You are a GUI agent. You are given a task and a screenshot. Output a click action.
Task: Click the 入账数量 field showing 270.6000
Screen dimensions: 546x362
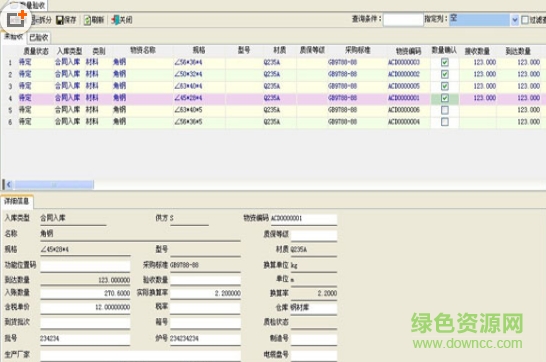85,293
